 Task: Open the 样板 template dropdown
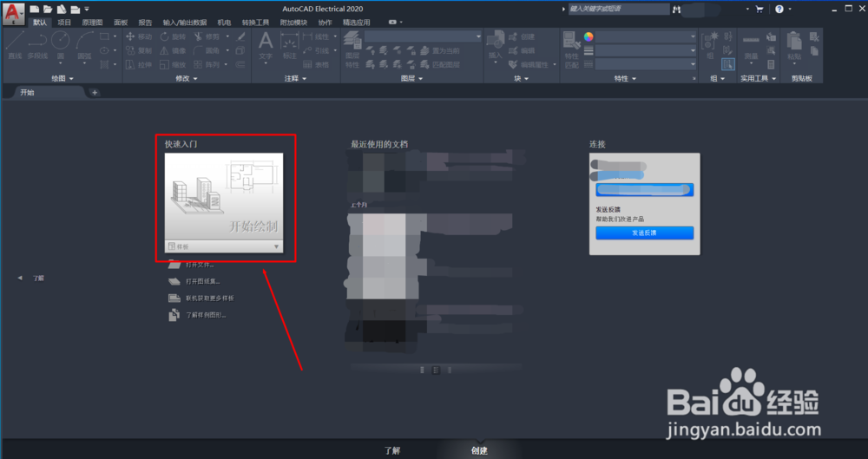pos(224,246)
